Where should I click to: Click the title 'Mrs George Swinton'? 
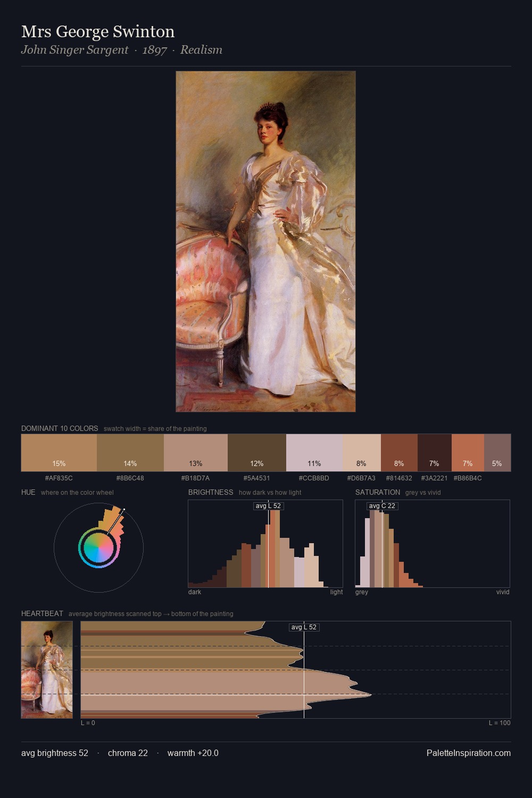click(x=98, y=31)
